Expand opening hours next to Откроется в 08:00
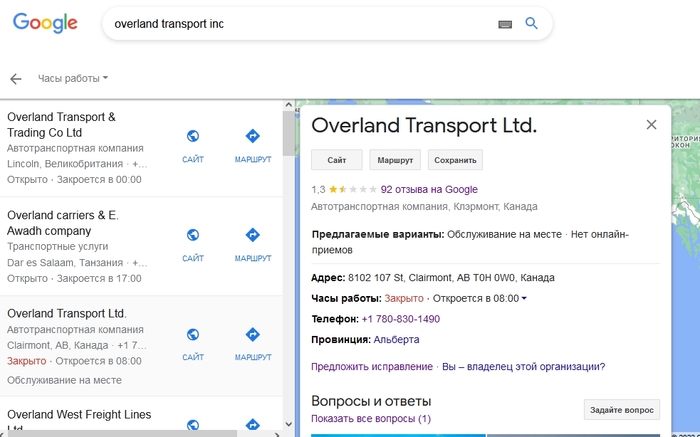 (x=524, y=298)
